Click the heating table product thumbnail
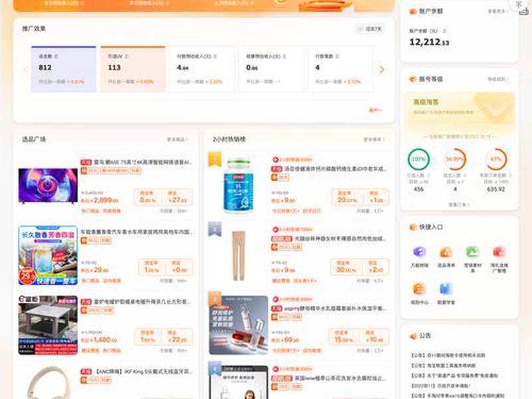The height and width of the screenshot is (399, 532). pos(48,325)
